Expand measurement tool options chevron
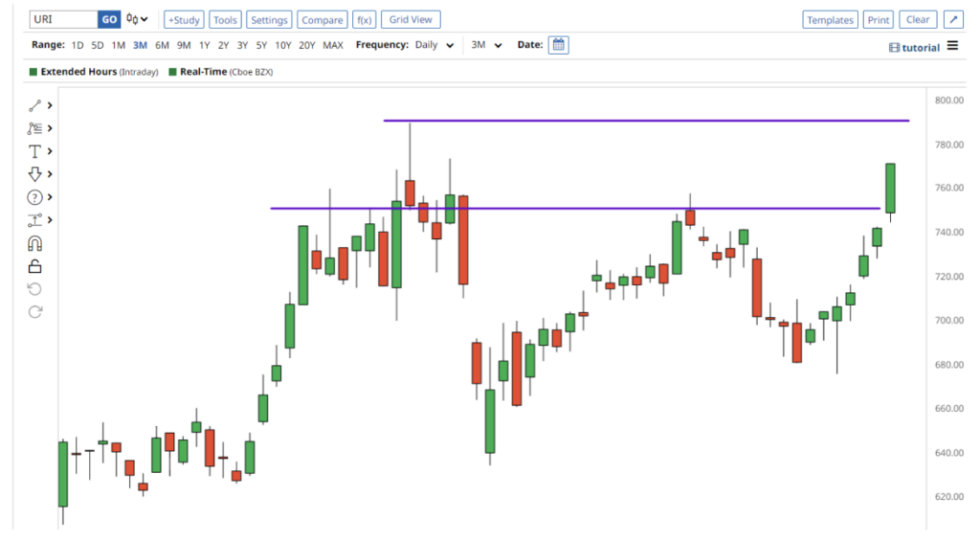Screen dimensions: 980x541 [x=50, y=220]
